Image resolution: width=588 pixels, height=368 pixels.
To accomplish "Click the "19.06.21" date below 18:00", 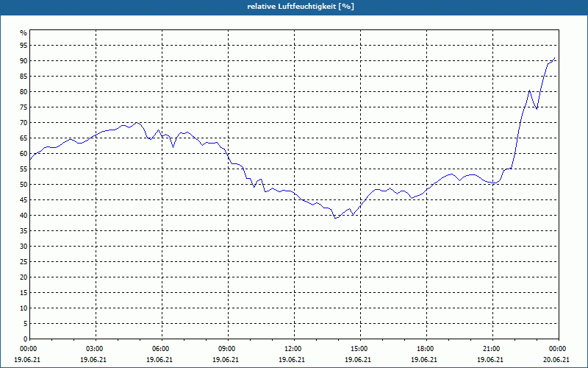I will 424,360.
